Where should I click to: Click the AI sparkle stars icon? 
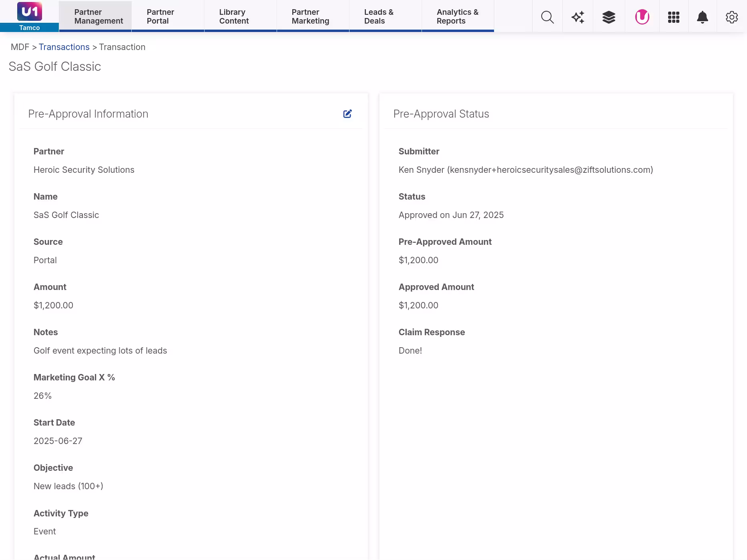tap(578, 17)
